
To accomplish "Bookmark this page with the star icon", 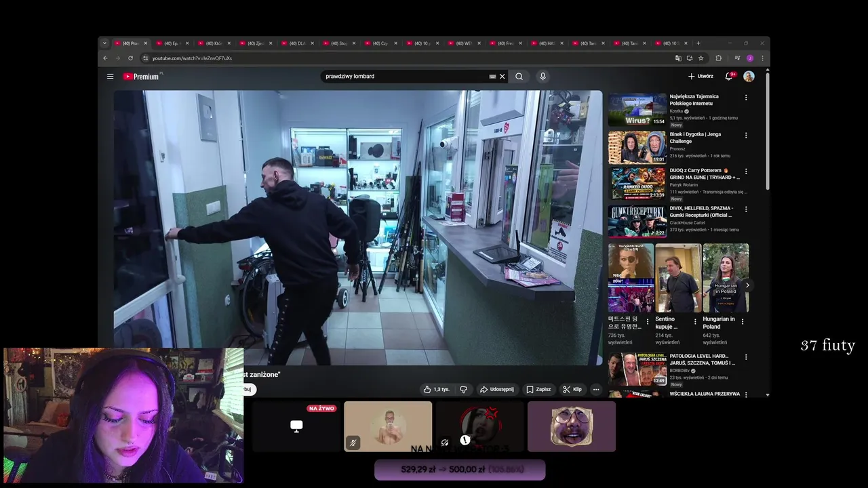I will [701, 58].
